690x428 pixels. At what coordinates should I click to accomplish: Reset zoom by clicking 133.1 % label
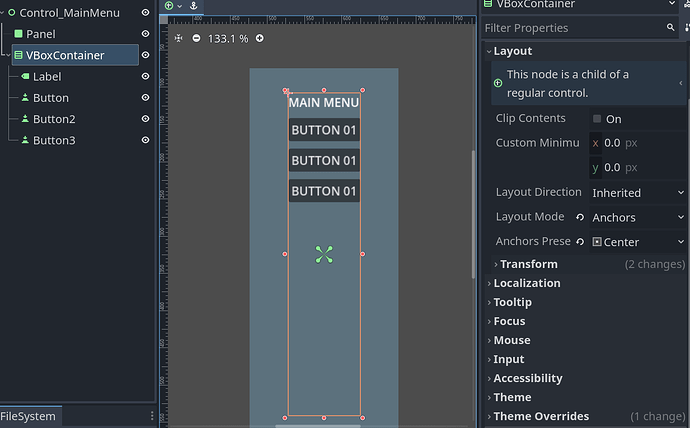pyautogui.click(x=228, y=38)
